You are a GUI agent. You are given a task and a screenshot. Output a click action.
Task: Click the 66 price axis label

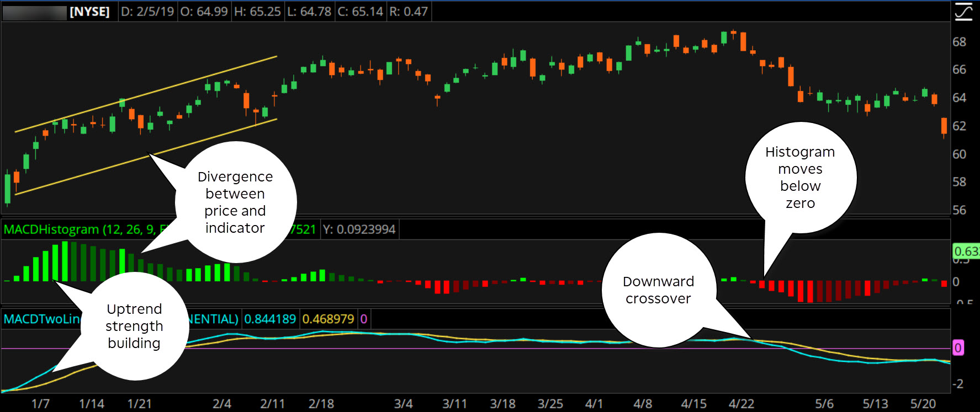click(960, 69)
